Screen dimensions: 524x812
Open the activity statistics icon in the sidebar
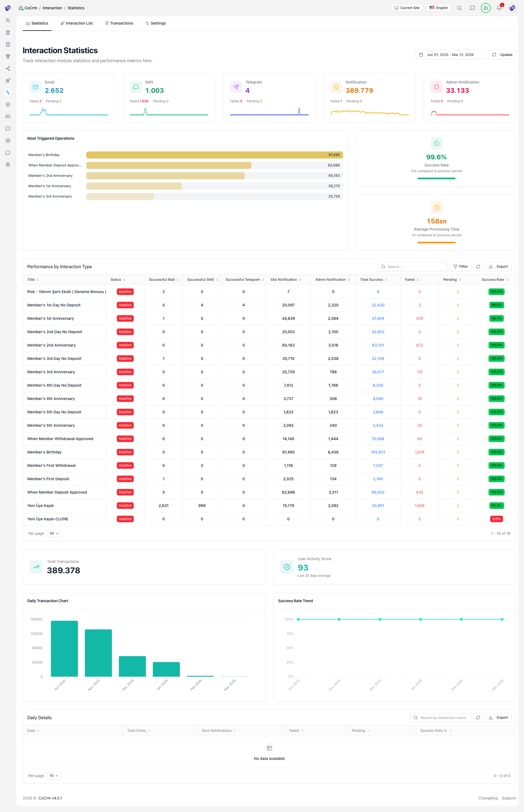click(8, 92)
